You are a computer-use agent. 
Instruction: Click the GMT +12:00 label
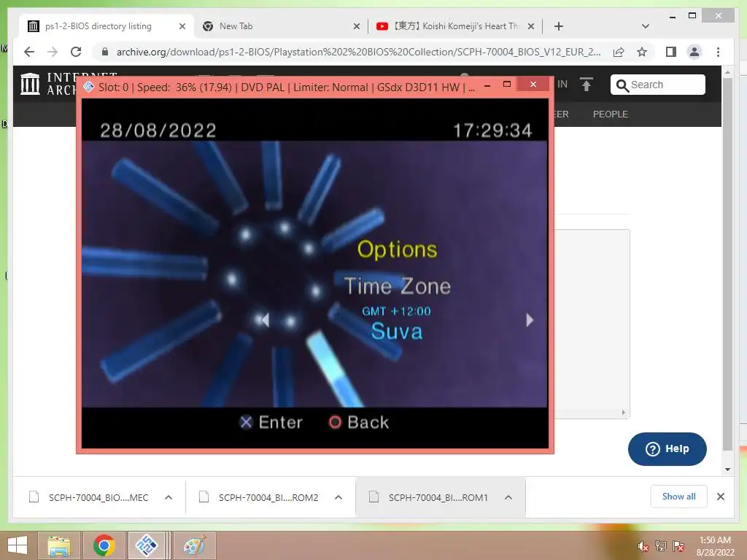396,311
